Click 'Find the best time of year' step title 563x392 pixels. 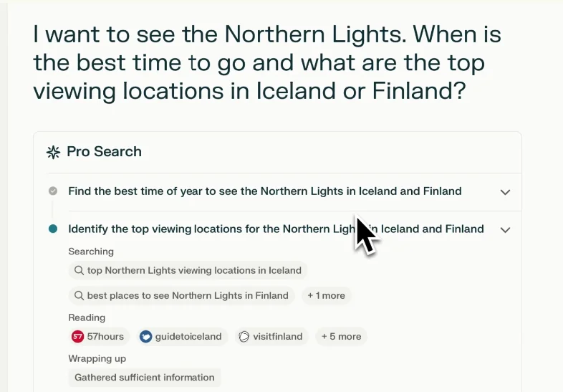pyautogui.click(x=265, y=191)
